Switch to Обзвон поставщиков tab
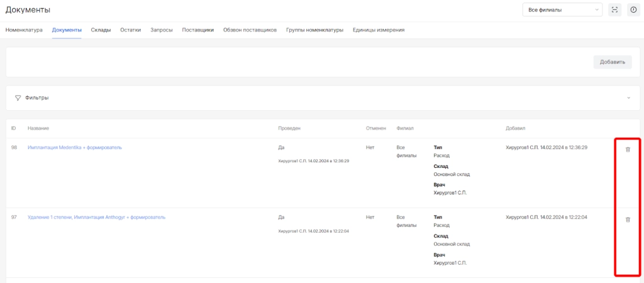Screen dimensions: 644x283 tap(250, 30)
